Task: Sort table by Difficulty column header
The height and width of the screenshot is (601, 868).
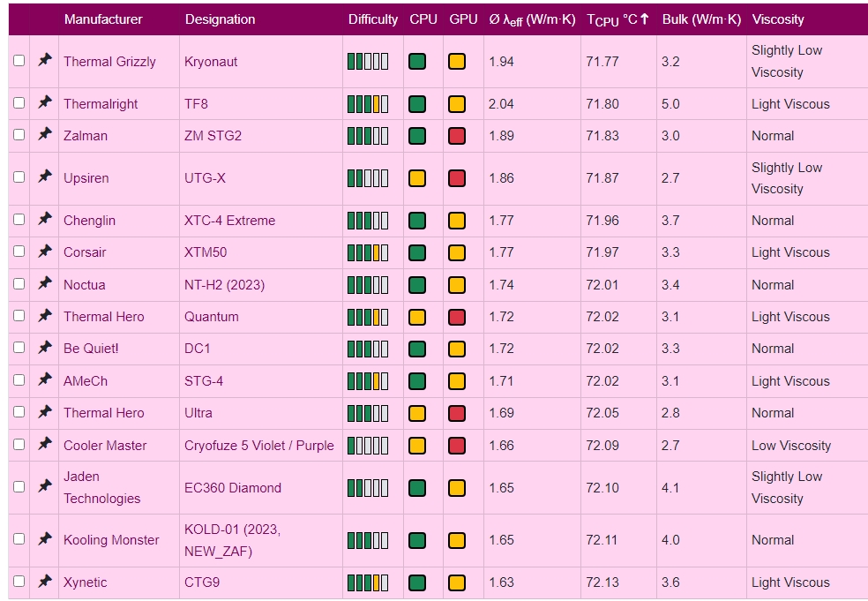Action: coord(373,19)
